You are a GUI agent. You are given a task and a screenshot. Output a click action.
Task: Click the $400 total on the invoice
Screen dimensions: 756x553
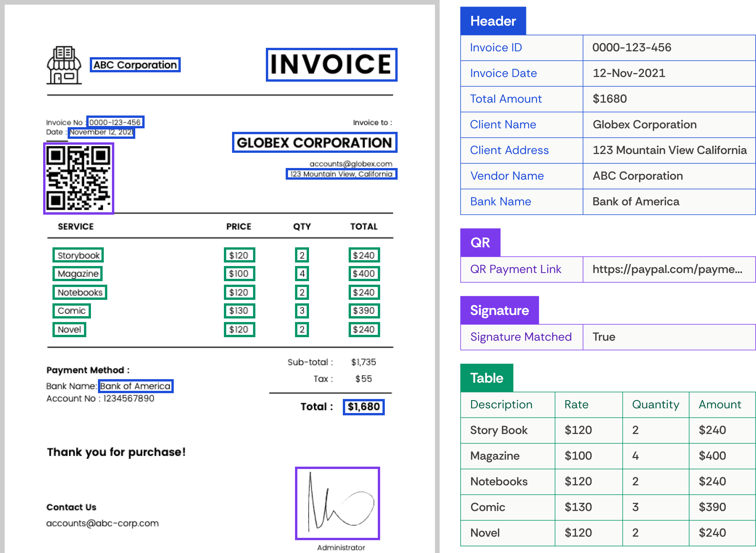pyautogui.click(x=364, y=274)
